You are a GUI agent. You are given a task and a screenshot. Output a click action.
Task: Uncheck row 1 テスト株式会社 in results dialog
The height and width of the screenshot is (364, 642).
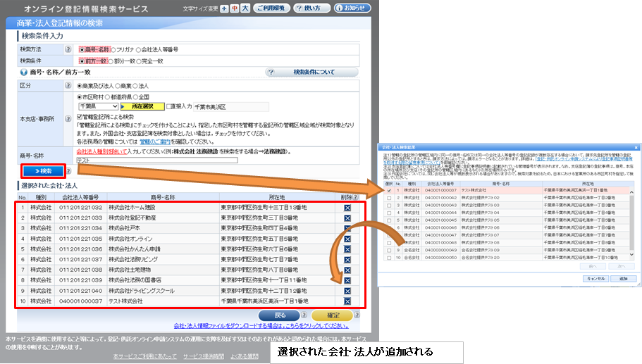pyautogui.click(x=389, y=191)
